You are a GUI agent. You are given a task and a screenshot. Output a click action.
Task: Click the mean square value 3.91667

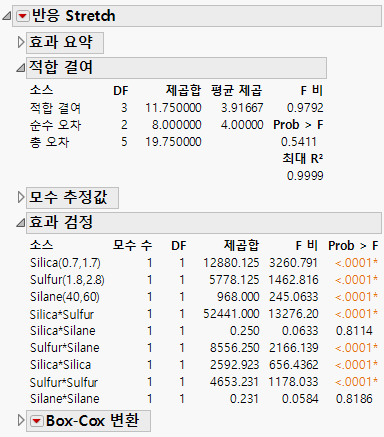click(242, 108)
